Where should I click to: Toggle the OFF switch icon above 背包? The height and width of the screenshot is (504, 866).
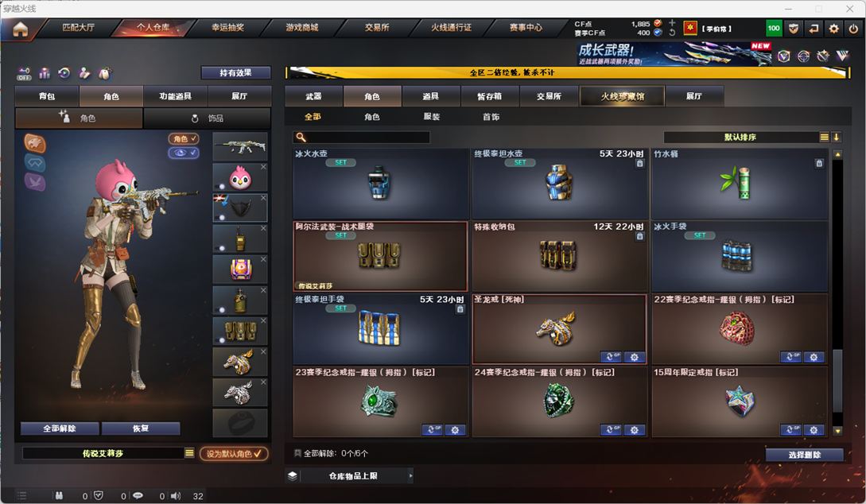pyautogui.click(x=24, y=73)
